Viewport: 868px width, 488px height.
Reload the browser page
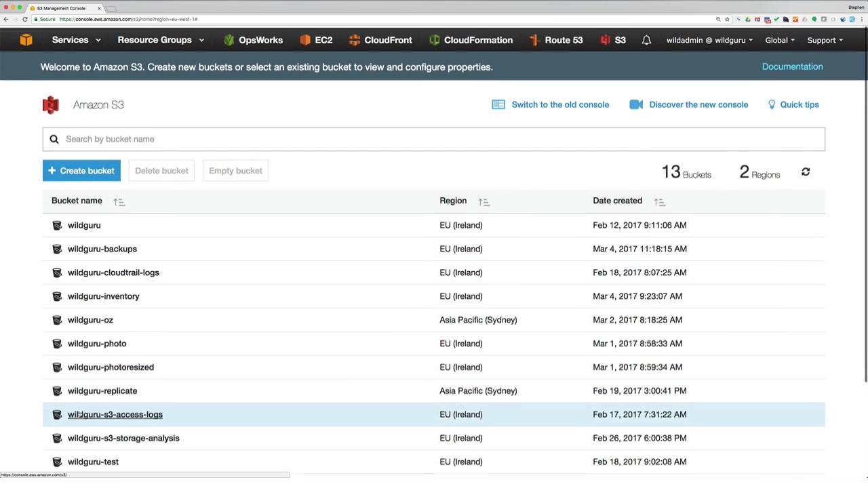pos(25,19)
